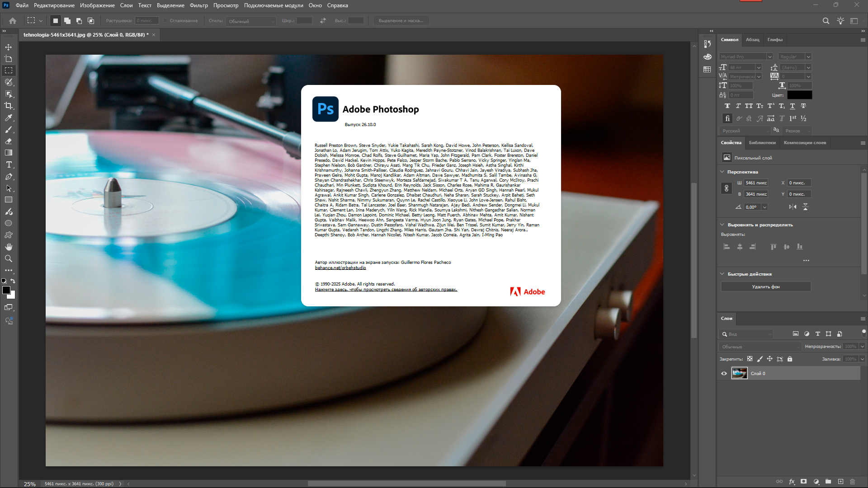Select the Move tool
The height and width of the screenshot is (488, 868).
(9, 47)
